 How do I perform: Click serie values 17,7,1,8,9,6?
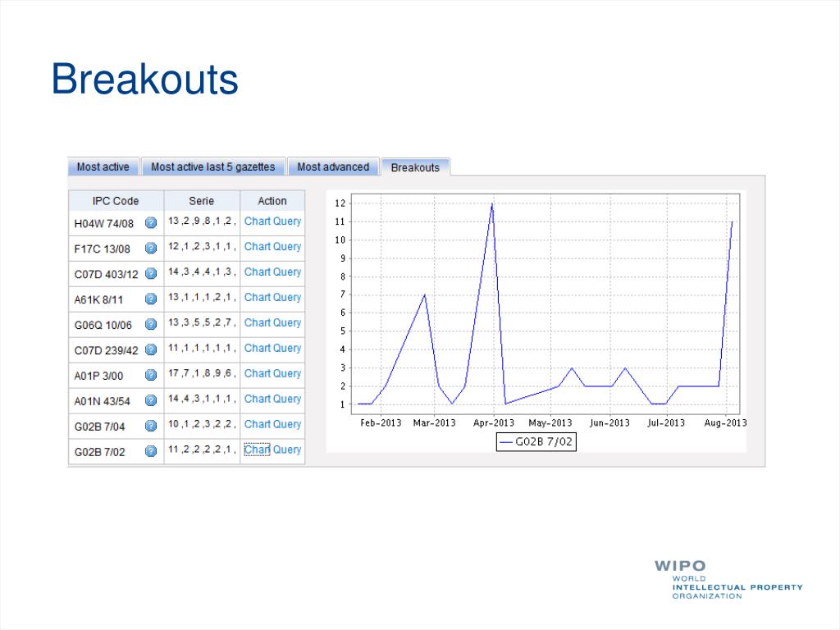click(x=202, y=373)
